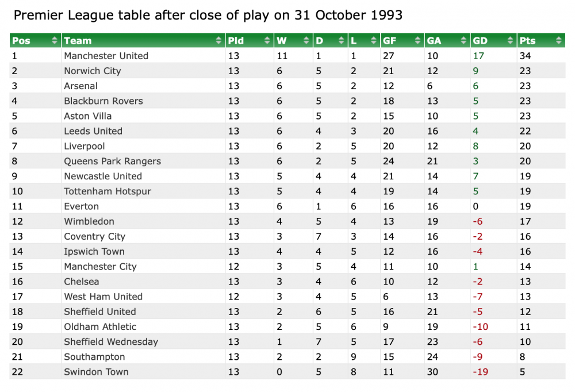
Task: Select the Manchester United team name
Action: tap(106, 56)
